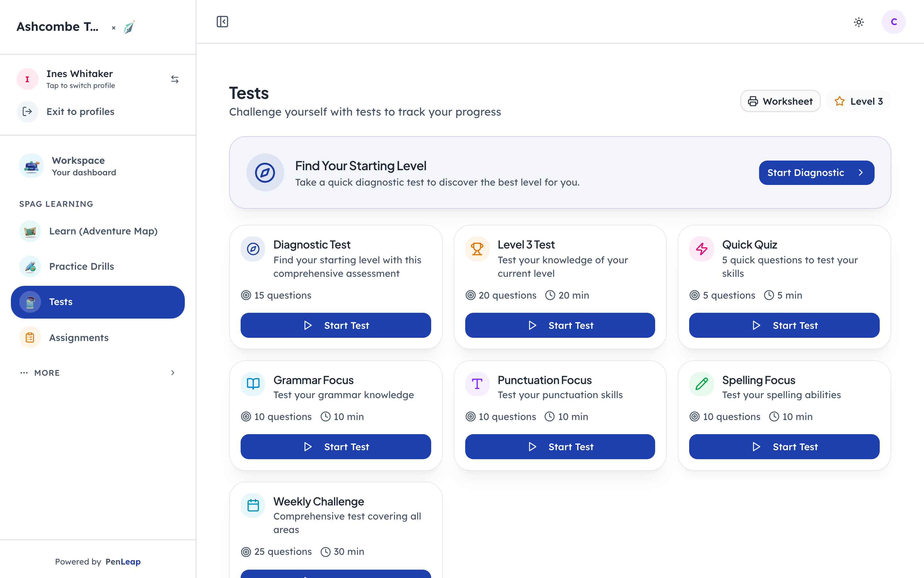
Task: Toggle the light/dark theme sun icon
Action: (859, 22)
